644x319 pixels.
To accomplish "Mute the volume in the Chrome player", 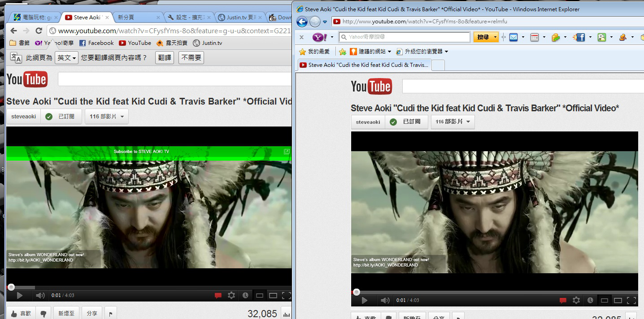I will point(40,296).
